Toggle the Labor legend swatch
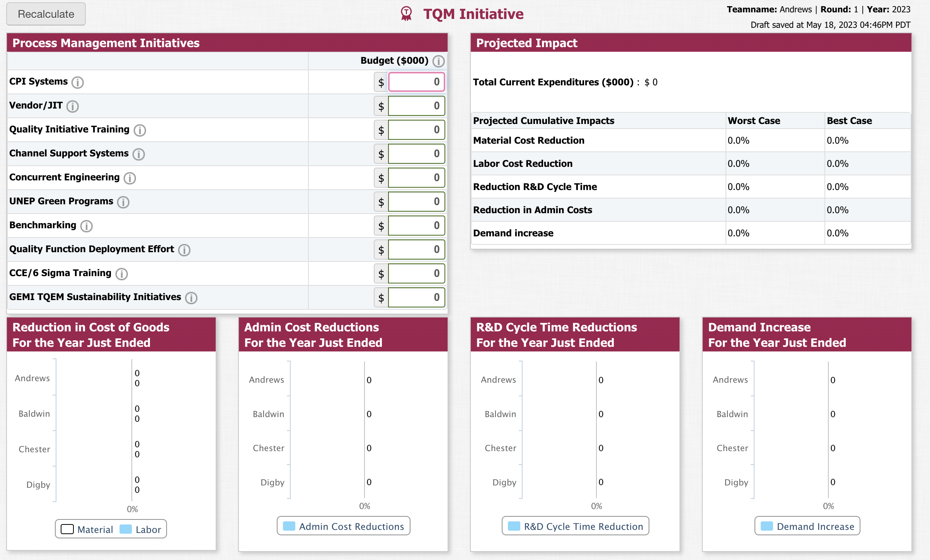The width and height of the screenshot is (930, 560). pos(126,529)
